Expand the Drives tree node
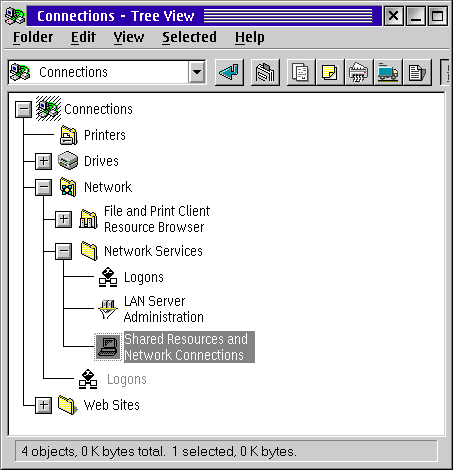 [x=43, y=161]
